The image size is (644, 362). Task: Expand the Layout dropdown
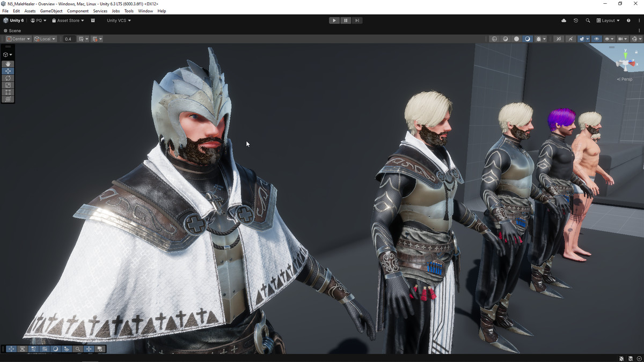[608, 20]
